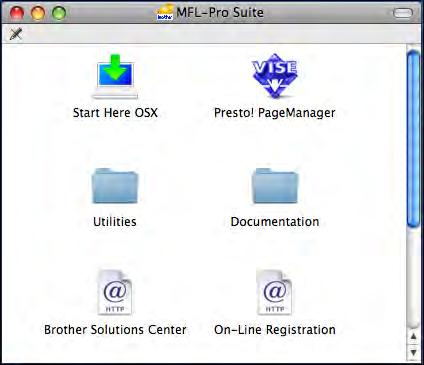Minimize the window with the yellow button
This screenshot has height=365, width=424.
point(38,13)
